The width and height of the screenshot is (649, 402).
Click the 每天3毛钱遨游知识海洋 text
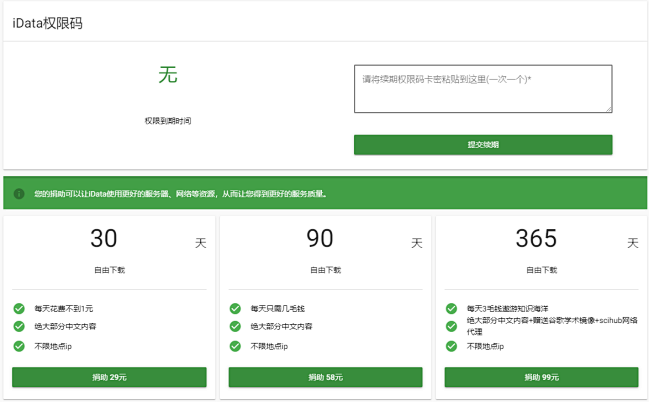point(507,308)
